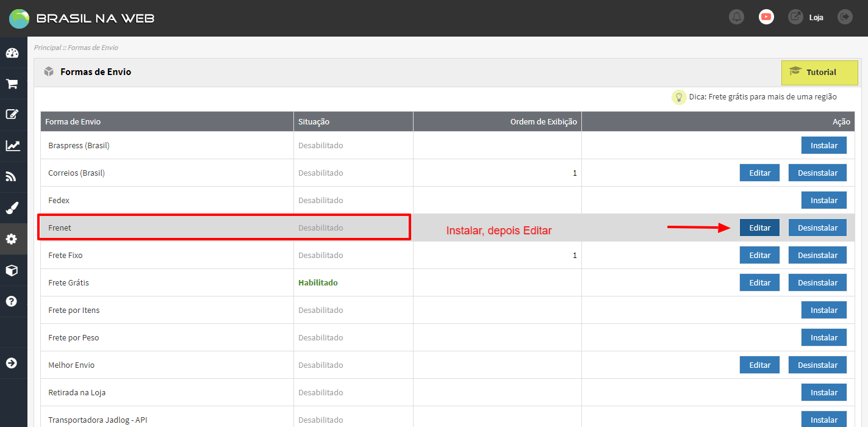Click the notifications bell icon
The image size is (868, 427).
(736, 17)
